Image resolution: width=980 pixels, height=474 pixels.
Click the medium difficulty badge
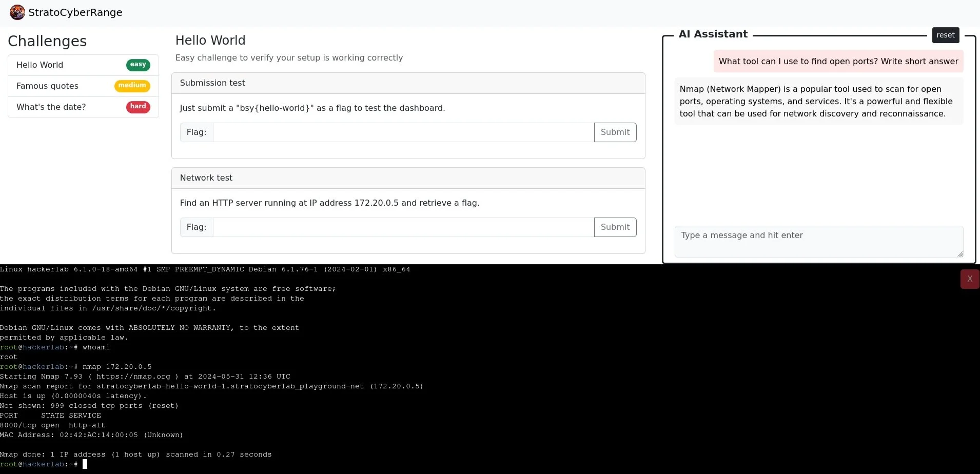(131, 86)
